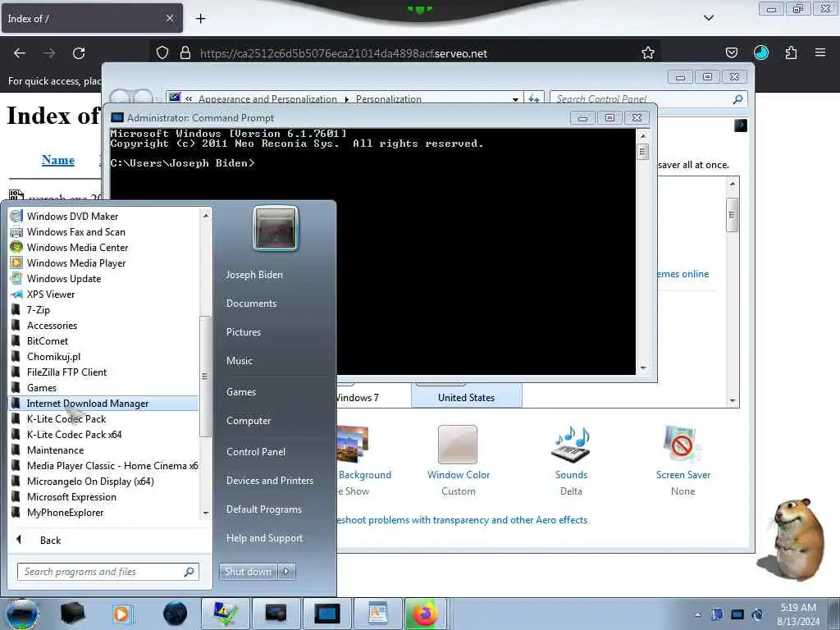Launch Windows Fax and Scan
Screen dimensions: 840x630
pyautogui.click(x=75, y=232)
